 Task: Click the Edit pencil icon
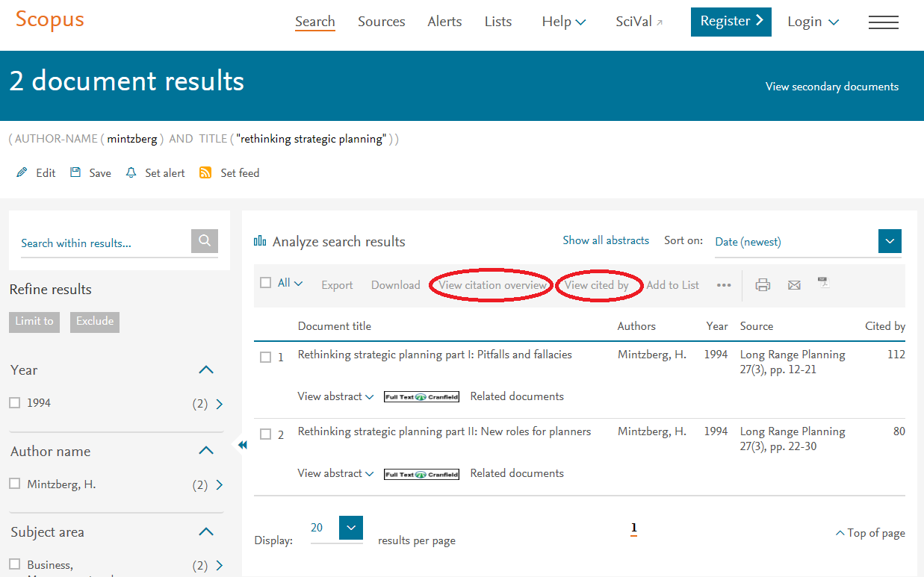tap(22, 172)
